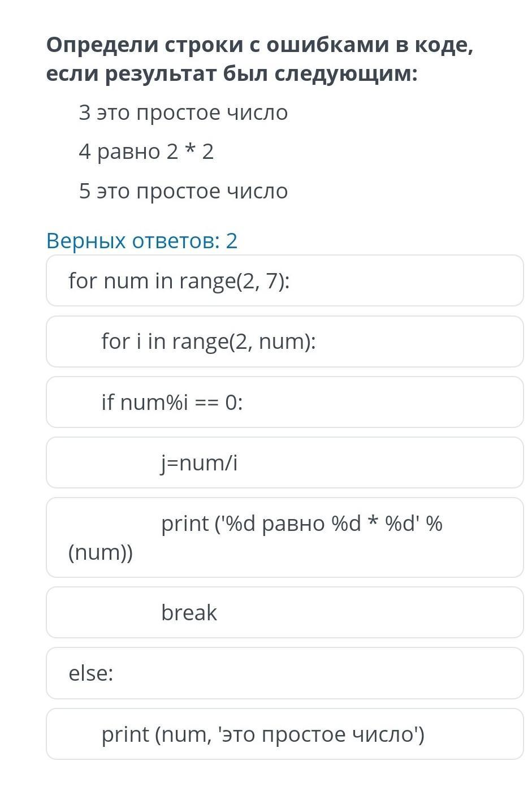Screen dimensions: 532x791
Task: Click the wrapped '(num))' text in the print option
Action: [x=101, y=552]
